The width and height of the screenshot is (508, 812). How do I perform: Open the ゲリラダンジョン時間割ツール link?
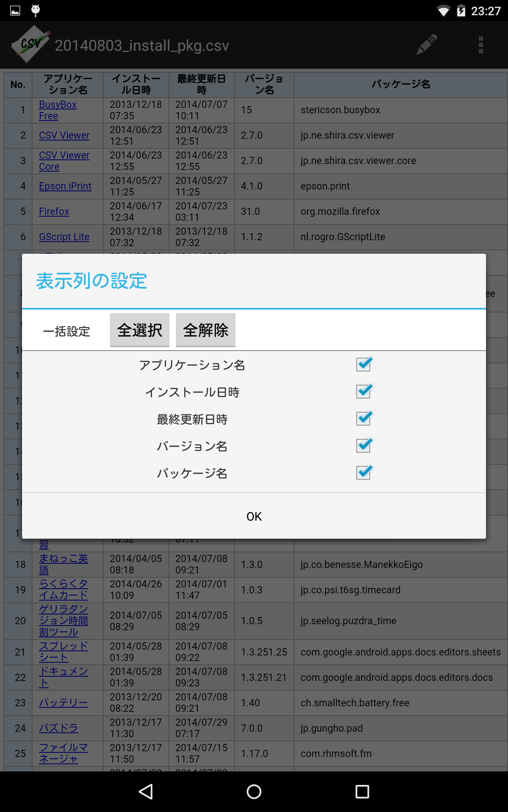(x=63, y=620)
